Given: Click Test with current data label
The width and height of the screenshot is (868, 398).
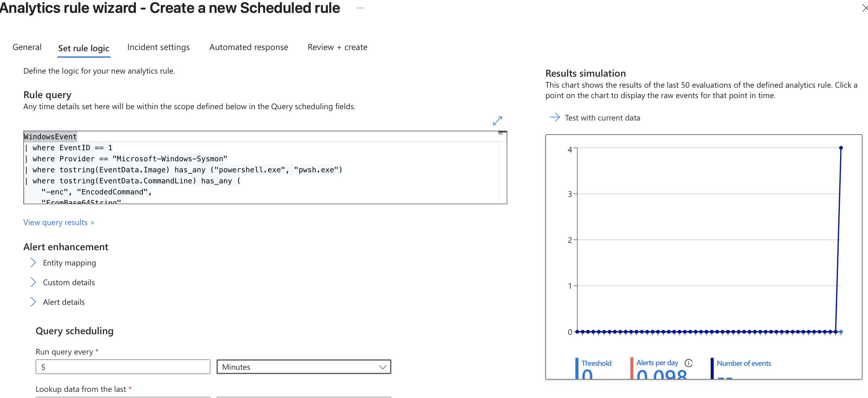Looking at the screenshot, I should click(x=602, y=117).
